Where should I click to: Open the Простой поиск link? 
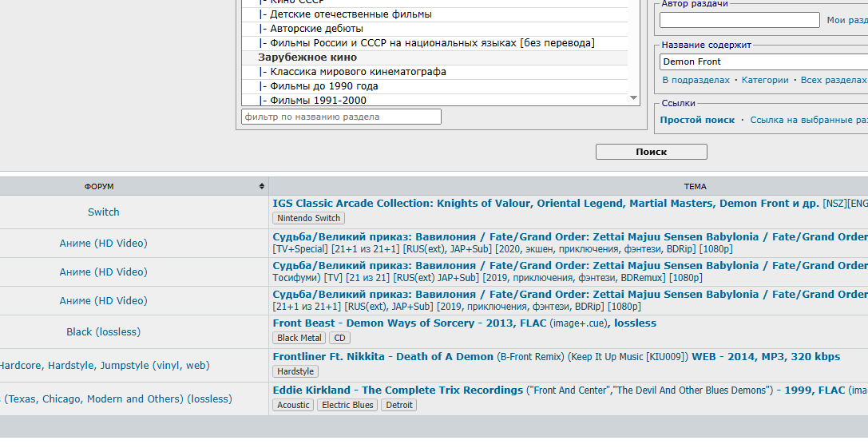click(x=697, y=120)
